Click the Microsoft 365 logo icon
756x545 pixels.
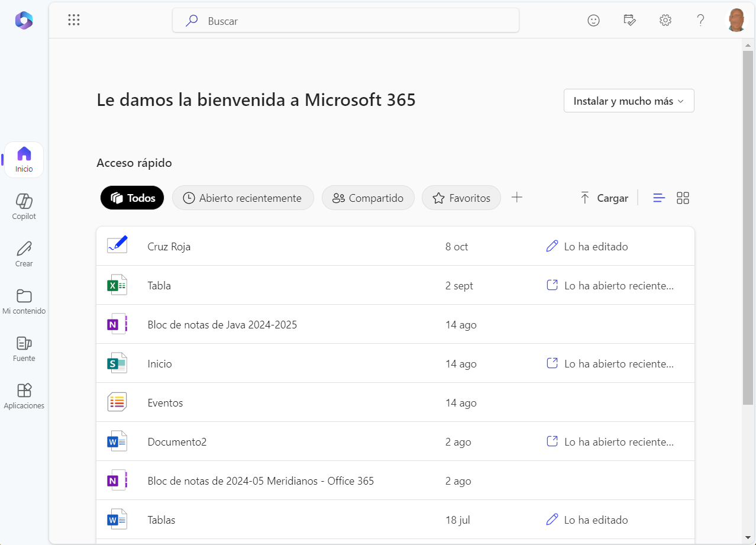click(x=24, y=21)
